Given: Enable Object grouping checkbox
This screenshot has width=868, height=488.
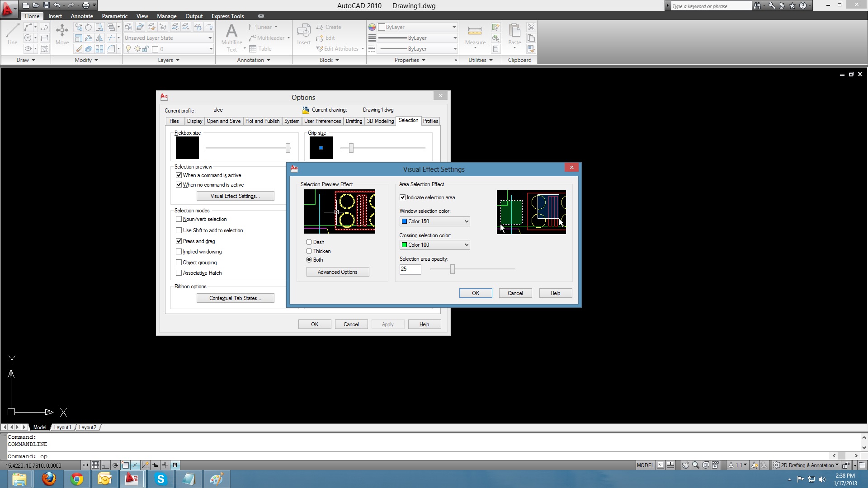Looking at the screenshot, I should tap(179, 263).
